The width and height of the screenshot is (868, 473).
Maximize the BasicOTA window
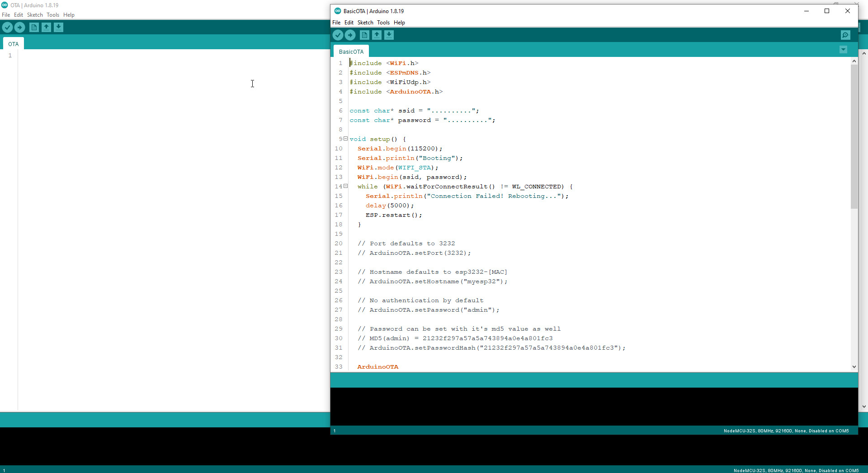tap(827, 11)
